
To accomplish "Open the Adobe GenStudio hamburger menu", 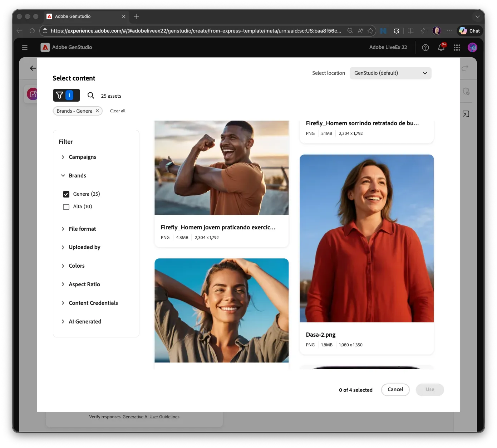I will [25, 47].
